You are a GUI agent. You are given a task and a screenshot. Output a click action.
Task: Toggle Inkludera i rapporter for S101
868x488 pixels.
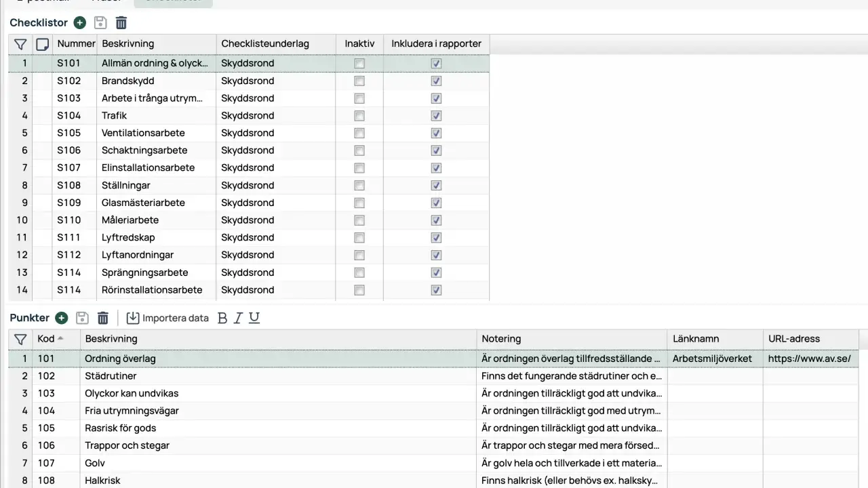pos(436,63)
